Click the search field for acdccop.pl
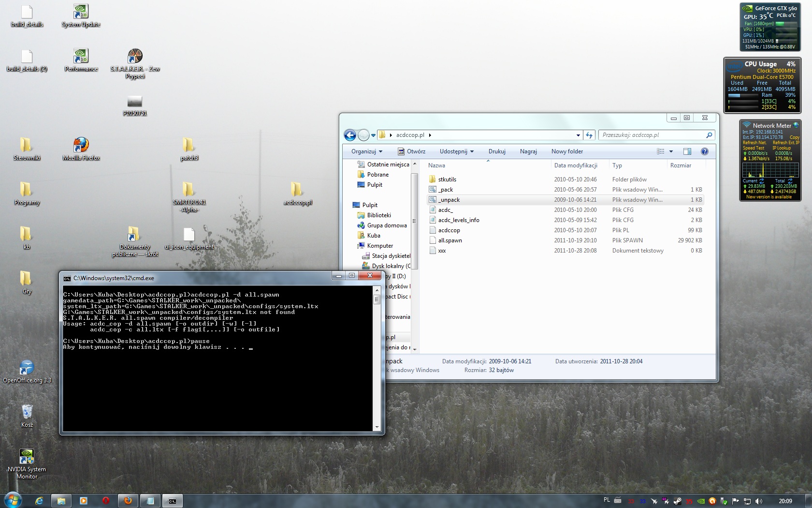 pos(652,135)
